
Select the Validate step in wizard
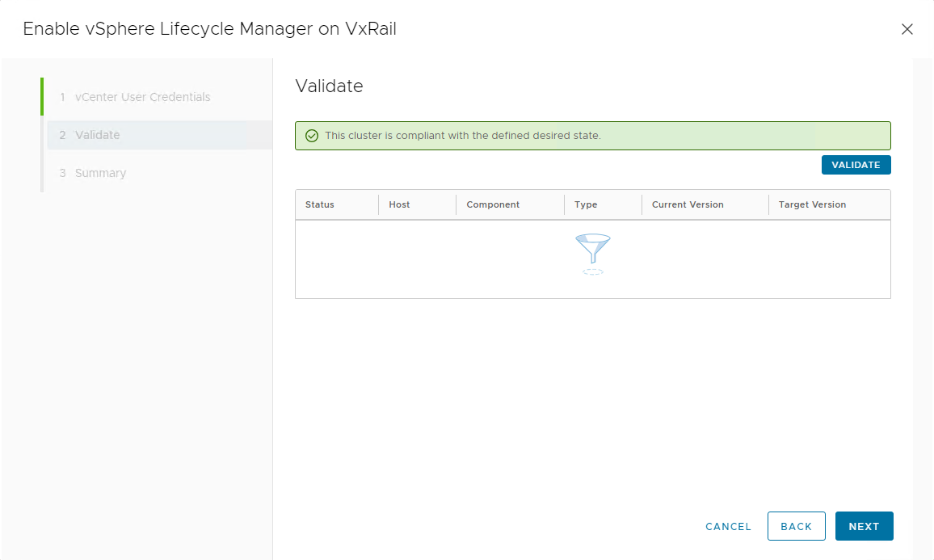(98, 135)
